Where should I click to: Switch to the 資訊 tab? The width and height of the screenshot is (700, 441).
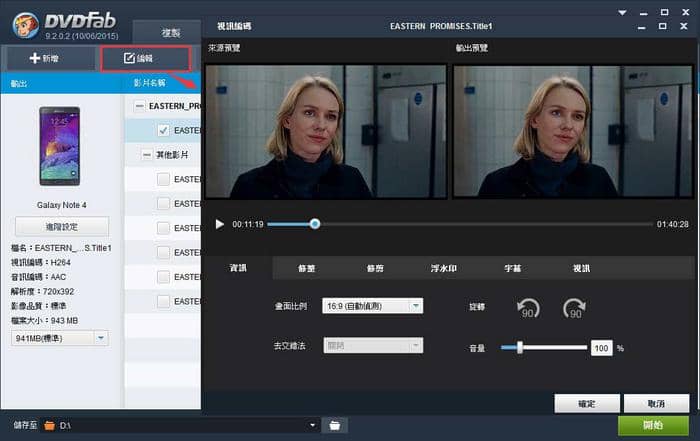pyautogui.click(x=238, y=268)
